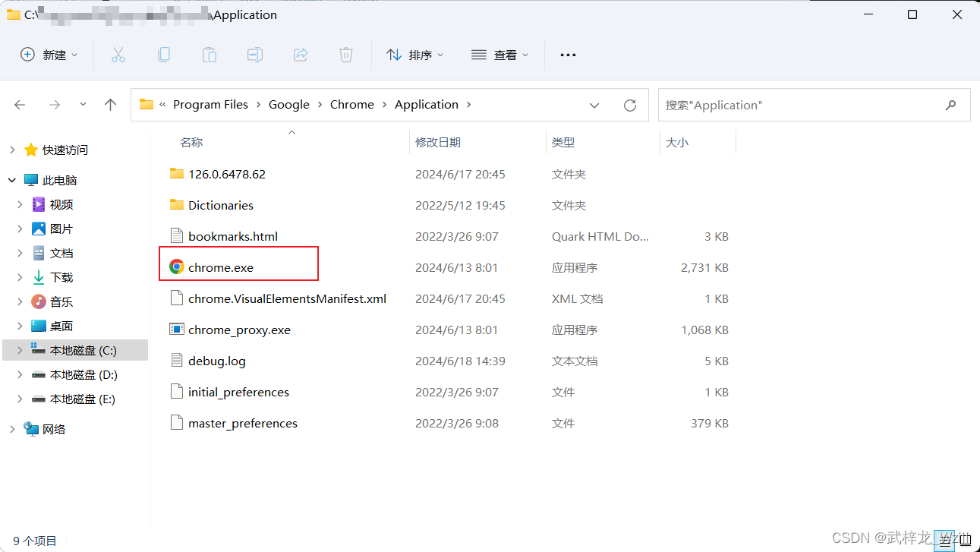
Task: Open Pictures (图片) in sidebar
Action: tap(61, 229)
